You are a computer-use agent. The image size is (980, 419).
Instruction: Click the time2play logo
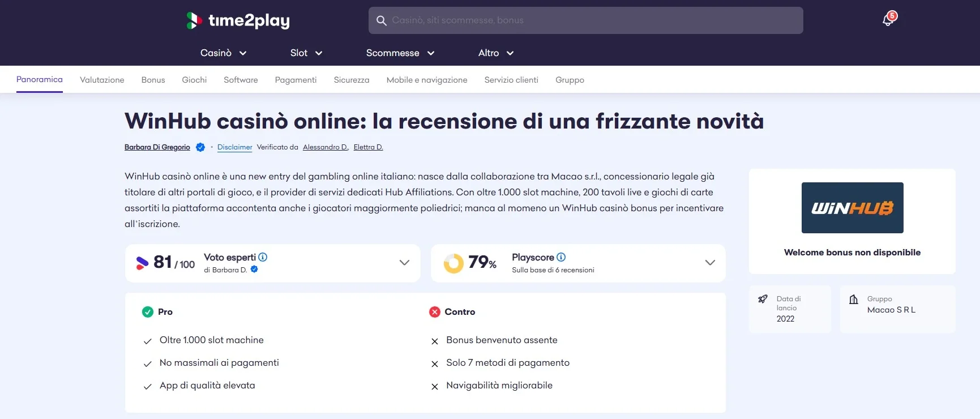[238, 20]
